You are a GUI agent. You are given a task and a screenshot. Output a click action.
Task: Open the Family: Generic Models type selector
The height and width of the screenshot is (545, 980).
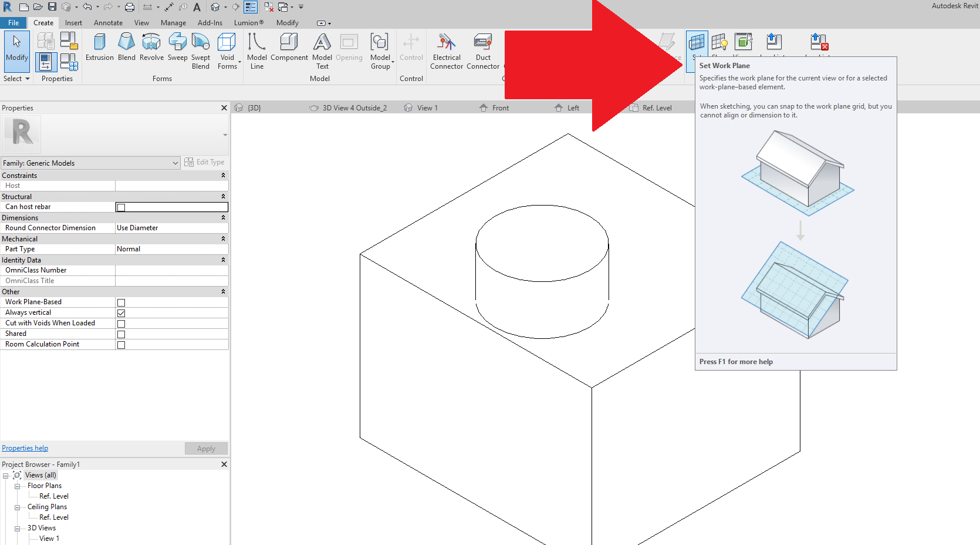click(90, 163)
